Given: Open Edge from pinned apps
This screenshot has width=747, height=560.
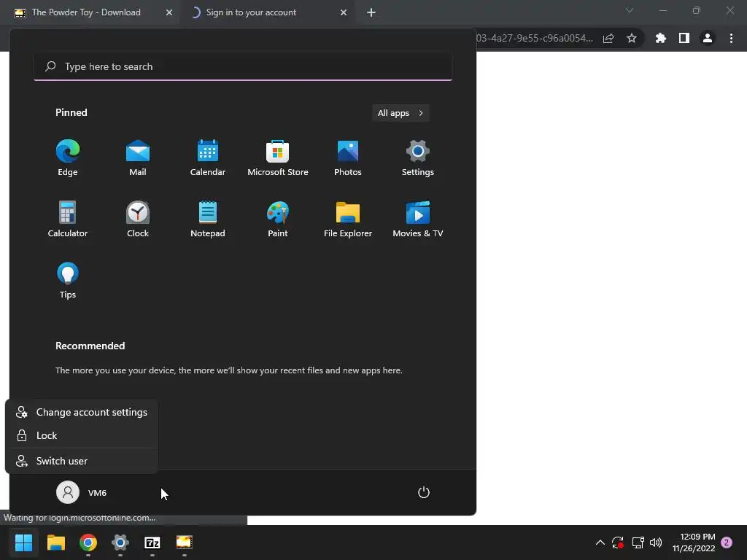Looking at the screenshot, I should 68,157.
